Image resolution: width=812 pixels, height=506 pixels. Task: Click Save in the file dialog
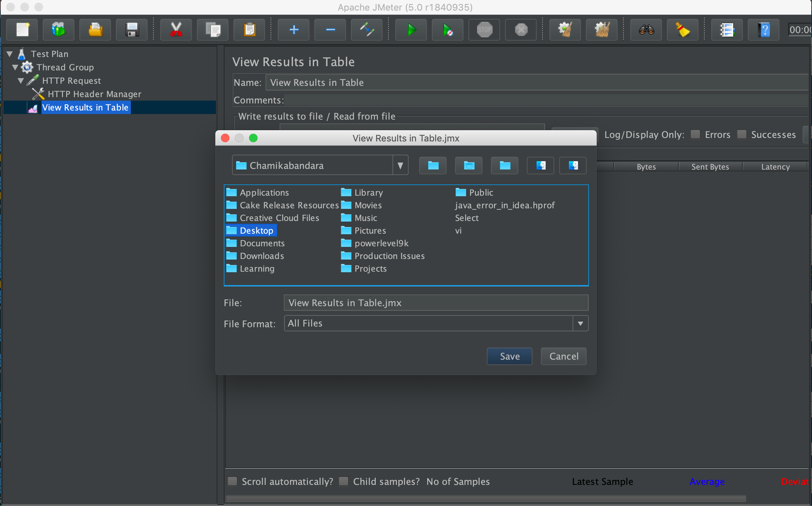(509, 356)
